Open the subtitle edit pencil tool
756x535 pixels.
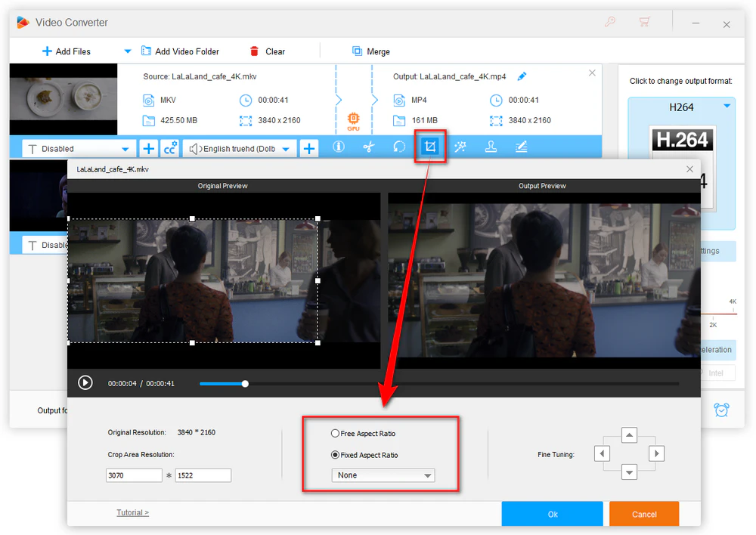tap(521, 147)
